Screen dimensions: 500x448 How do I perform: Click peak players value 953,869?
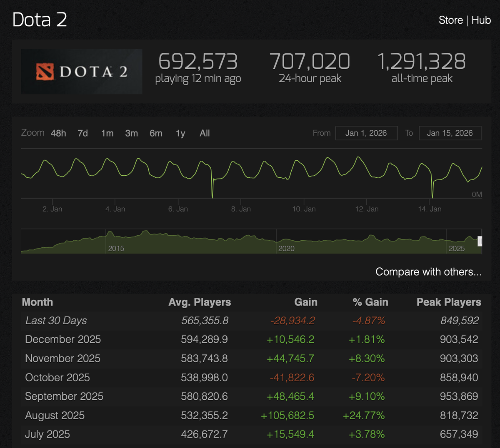(459, 396)
